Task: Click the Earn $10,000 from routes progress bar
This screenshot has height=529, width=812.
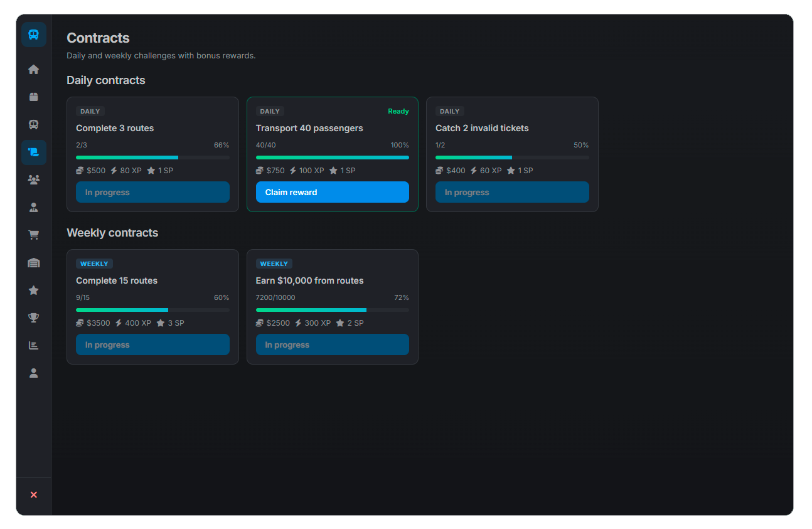Action: tap(333, 310)
